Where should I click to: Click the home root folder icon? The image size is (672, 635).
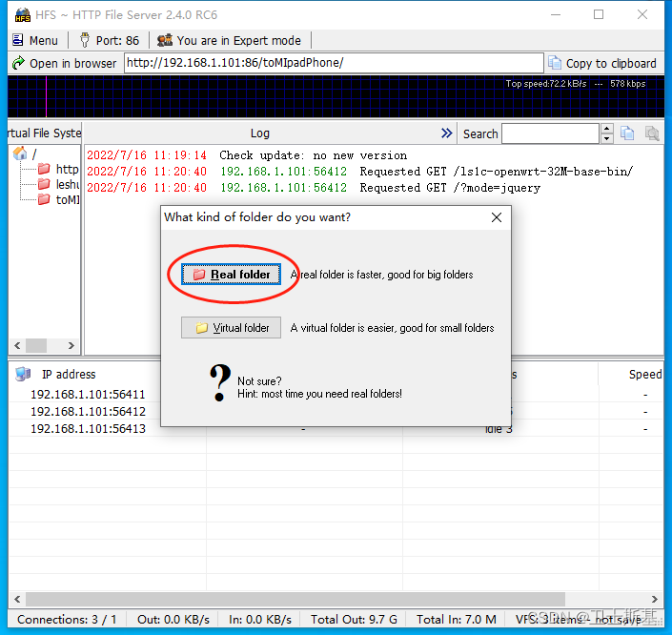click(x=20, y=154)
